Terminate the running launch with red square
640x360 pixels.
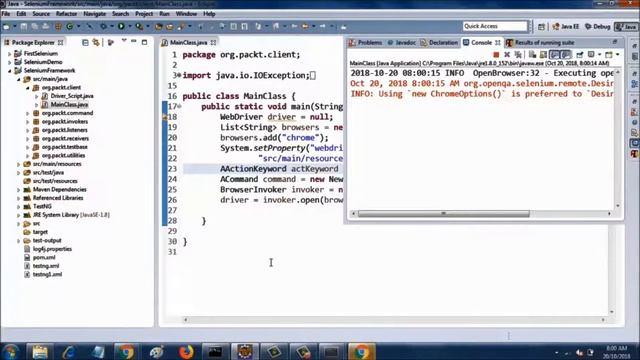click(x=496, y=55)
